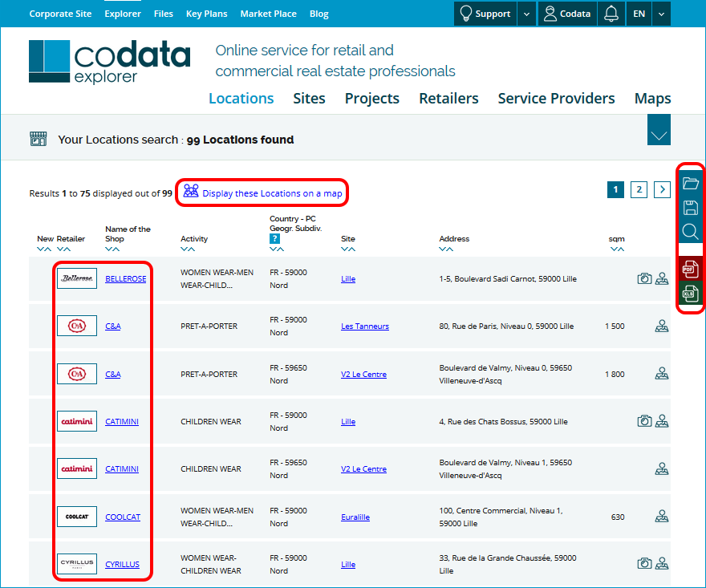
Task: Switch to the Locations tab
Action: click(241, 98)
